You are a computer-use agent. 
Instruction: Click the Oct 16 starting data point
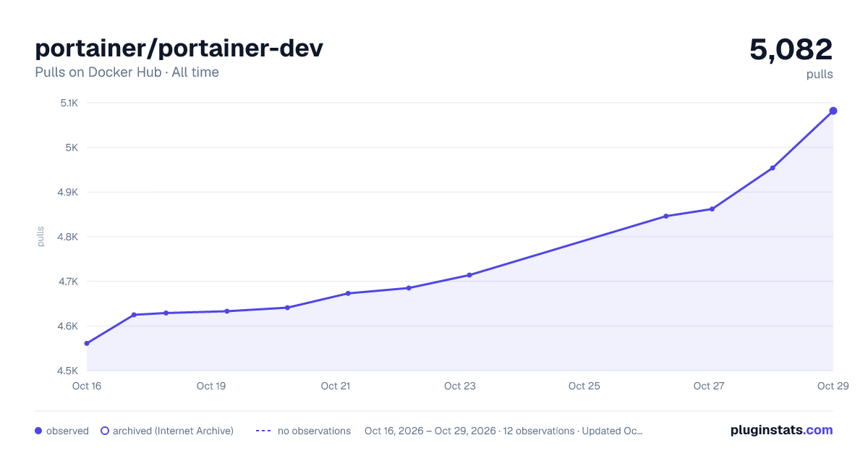[x=87, y=343]
